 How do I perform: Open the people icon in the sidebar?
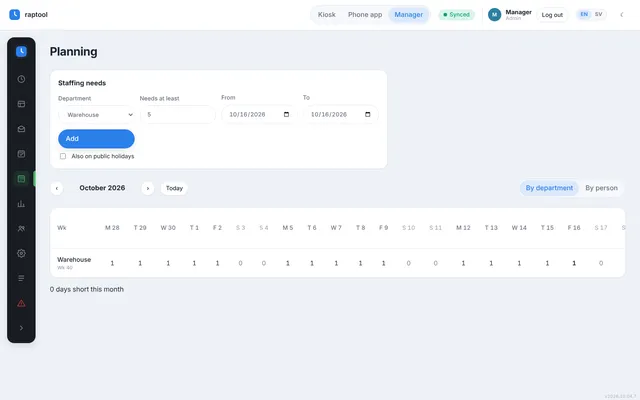pyautogui.click(x=21, y=229)
